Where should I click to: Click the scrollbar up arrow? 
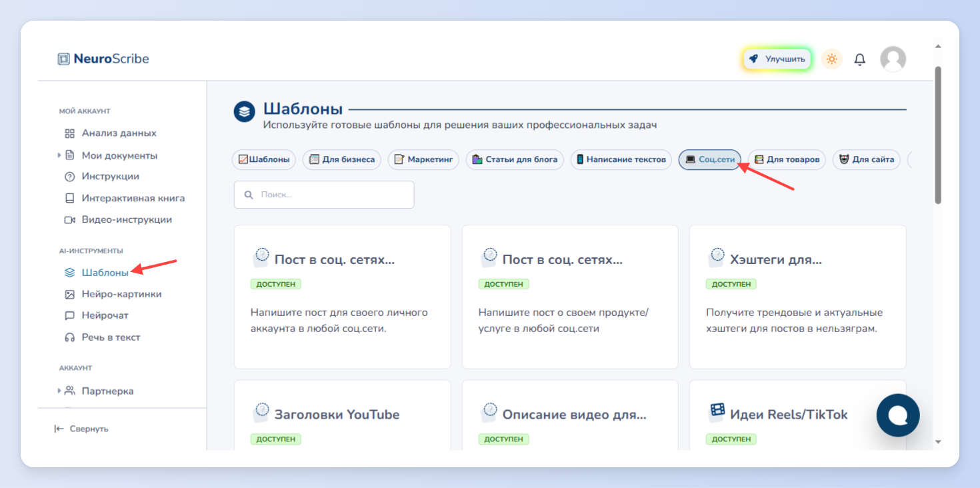point(938,47)
